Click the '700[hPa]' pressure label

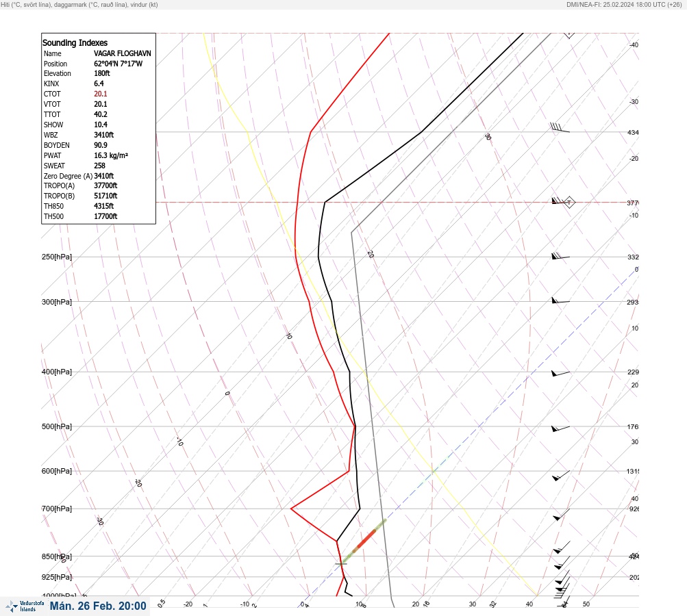click(57, 509)
